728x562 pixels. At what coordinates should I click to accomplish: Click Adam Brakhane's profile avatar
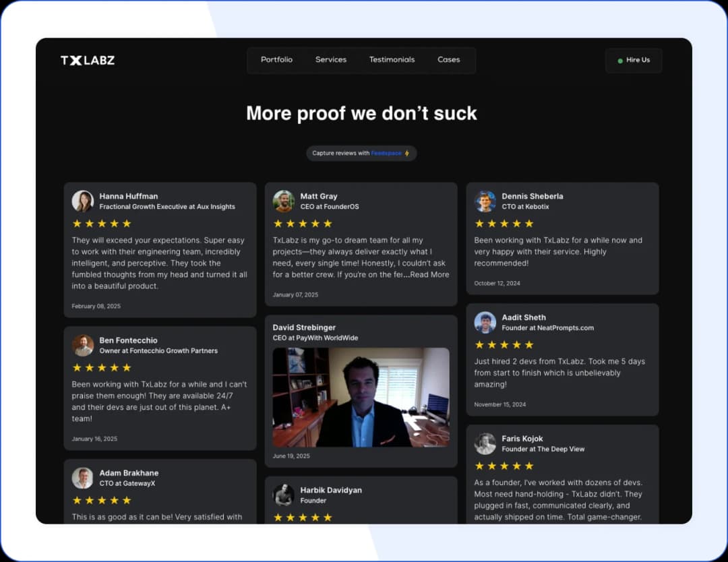tap(83, 478)
